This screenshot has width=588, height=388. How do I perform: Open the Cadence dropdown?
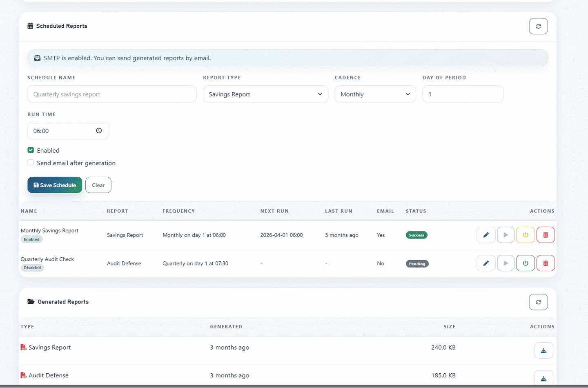[x=375, y=94]
